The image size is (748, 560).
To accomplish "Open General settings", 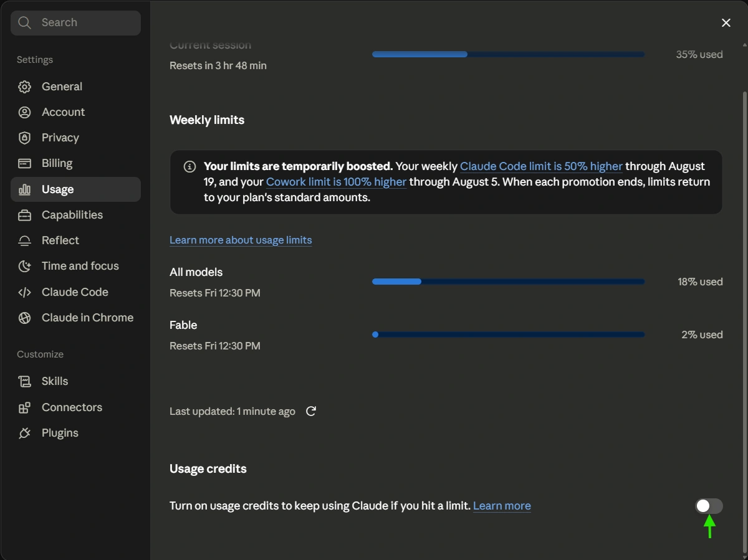I will click(75, 87).
